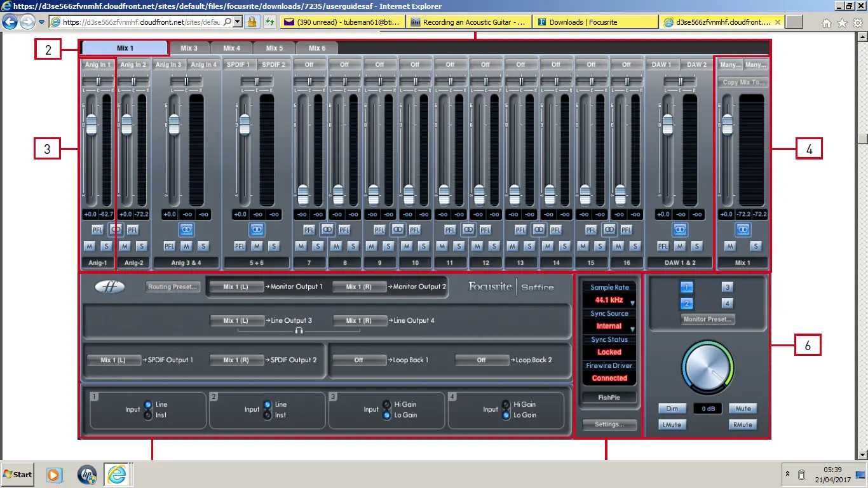868x488 pixels.
Task: Open Sample Rate dropdown showing 44.1 kHz
Action: point(609,299)
